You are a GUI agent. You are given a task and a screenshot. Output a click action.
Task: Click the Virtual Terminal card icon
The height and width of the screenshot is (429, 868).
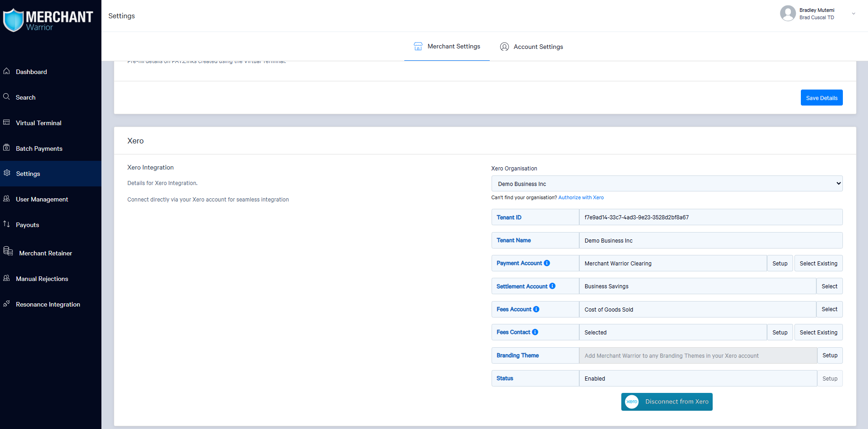(6, 122)
